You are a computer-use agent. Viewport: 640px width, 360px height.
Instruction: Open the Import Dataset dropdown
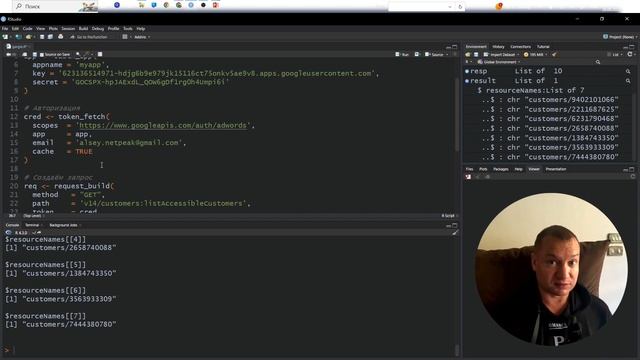click(501, 54)
